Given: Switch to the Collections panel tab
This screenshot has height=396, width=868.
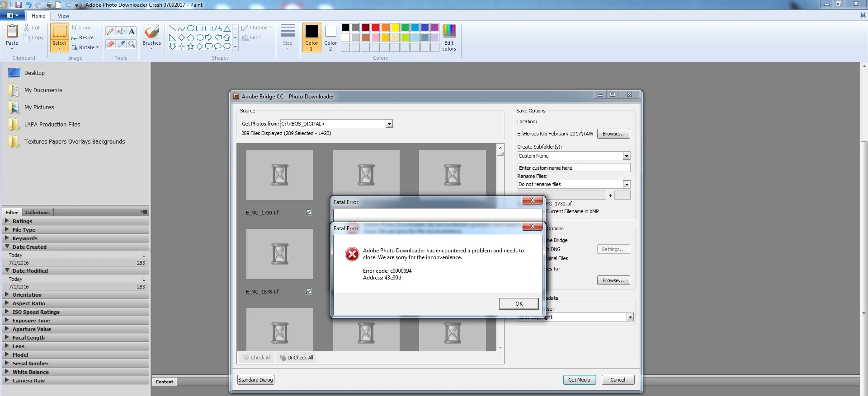Looking at the screenshot, I should (x=38, y=212).
